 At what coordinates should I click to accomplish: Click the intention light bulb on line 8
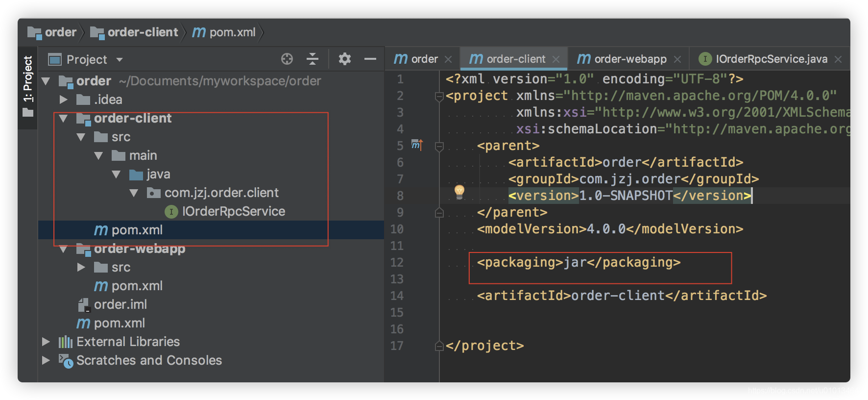tap(459, 192)
